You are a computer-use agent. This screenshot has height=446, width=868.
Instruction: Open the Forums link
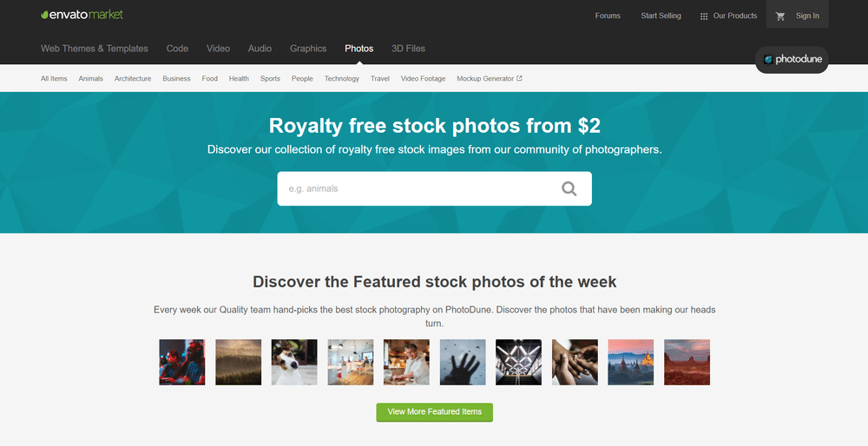tap(608, 16)
